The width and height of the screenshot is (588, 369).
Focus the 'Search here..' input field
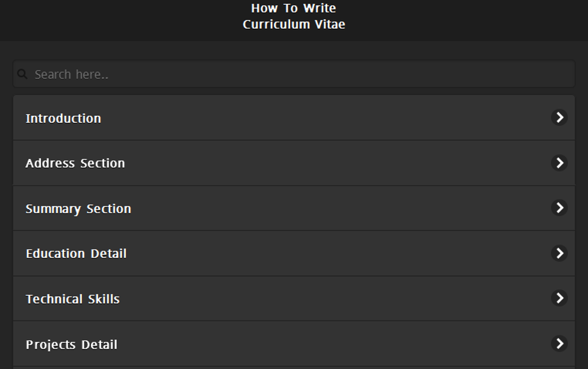coord(300,74)
